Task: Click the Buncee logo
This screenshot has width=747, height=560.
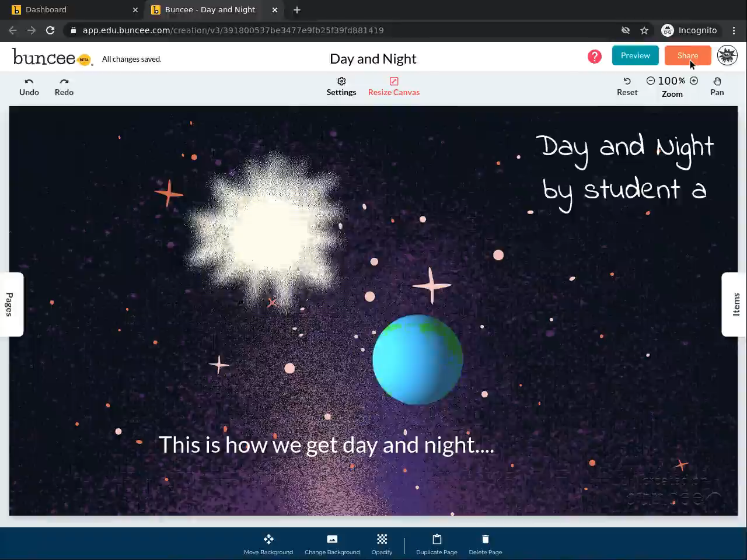Action: [x=52, y=57]
